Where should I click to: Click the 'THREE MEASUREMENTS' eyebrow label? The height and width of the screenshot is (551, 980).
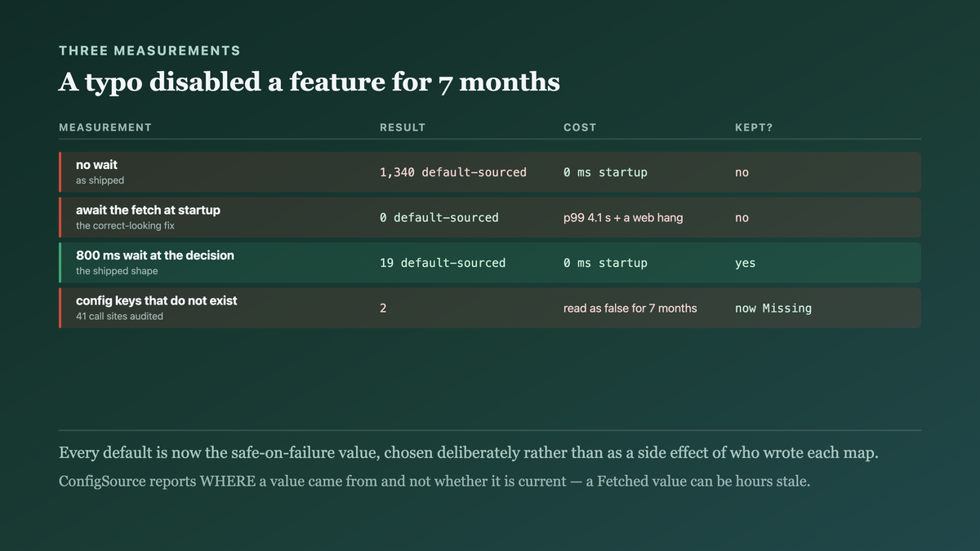[x=149, y=51]
